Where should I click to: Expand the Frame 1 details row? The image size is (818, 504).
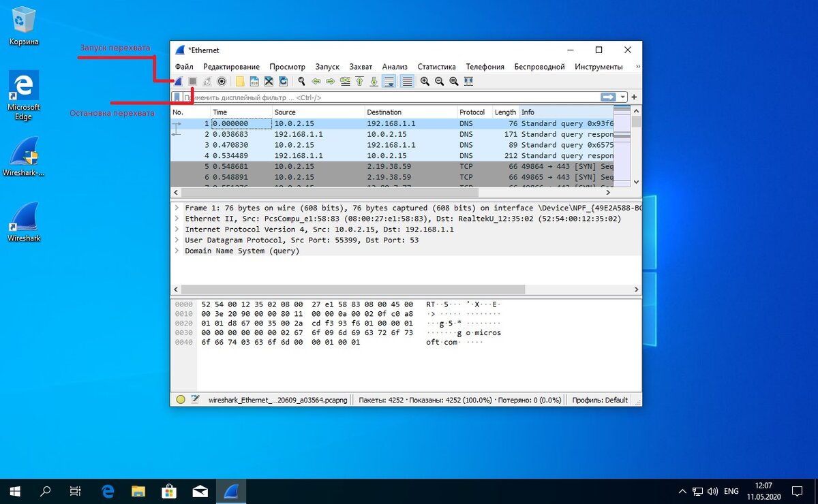(177, 208)
